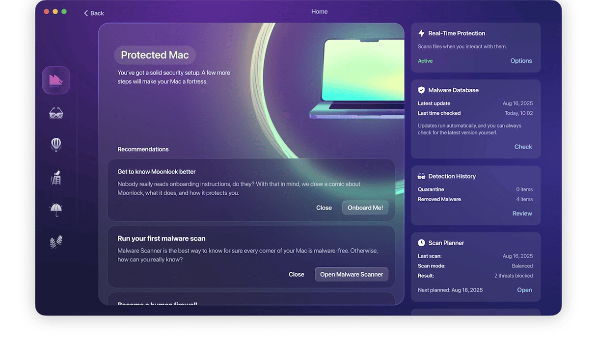
Task: Open the Scan Planner
Action: point(524,290)
